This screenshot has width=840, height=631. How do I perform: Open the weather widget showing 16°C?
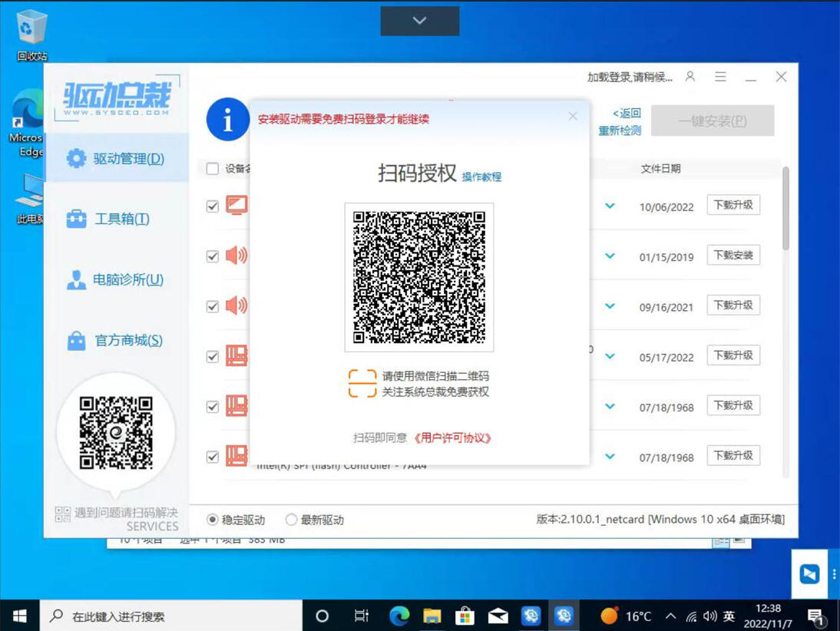[626, 616]
